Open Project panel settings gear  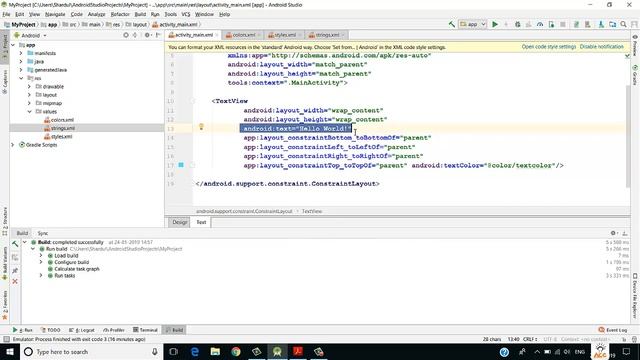147,36
